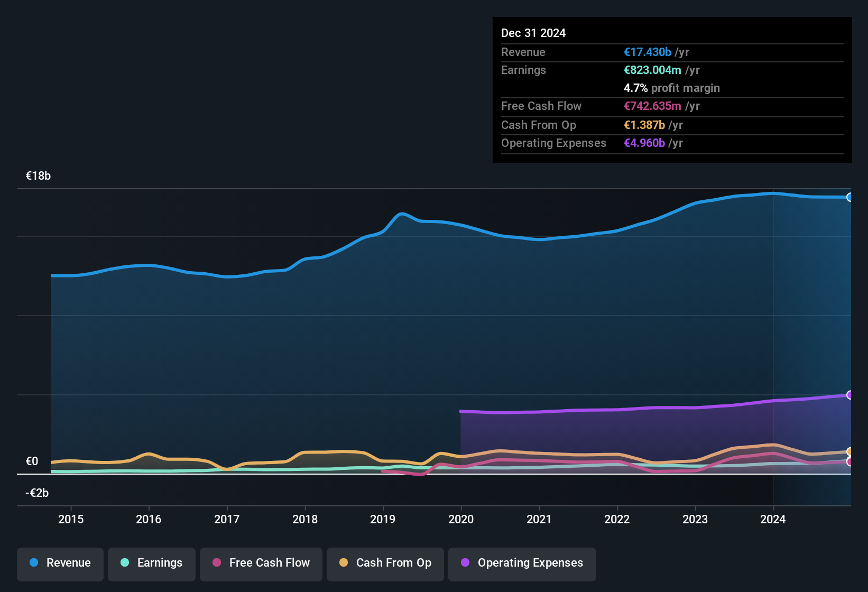Click the Dec 31 2024 tooltip date
Viewport: 868px width, 592px height.
533,33
